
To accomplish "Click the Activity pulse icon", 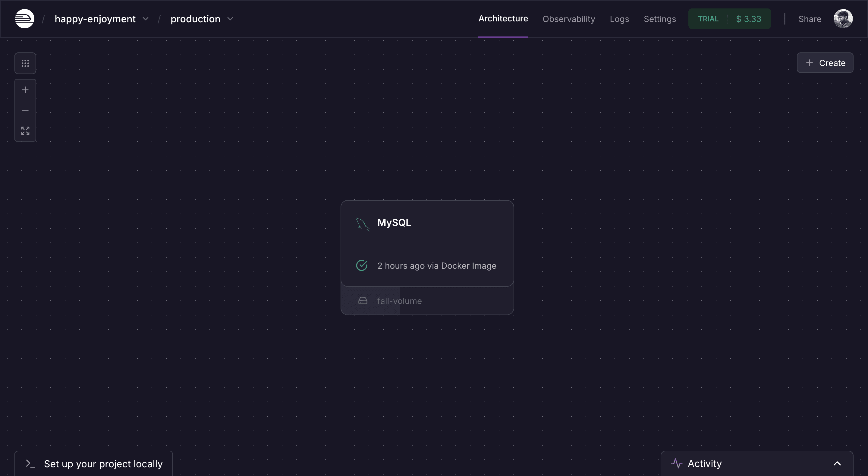I will pos(677,464).
